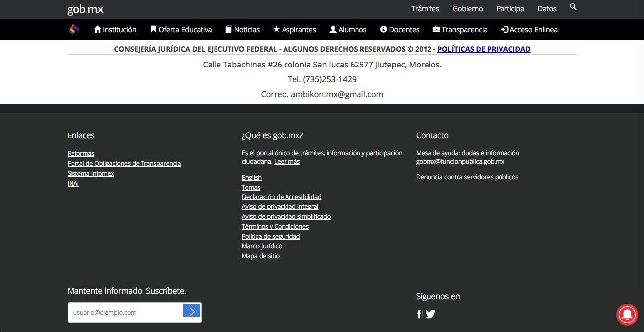The image size is (644, 332).
Task: Open Institución home menu item
Action: point(115,30)
